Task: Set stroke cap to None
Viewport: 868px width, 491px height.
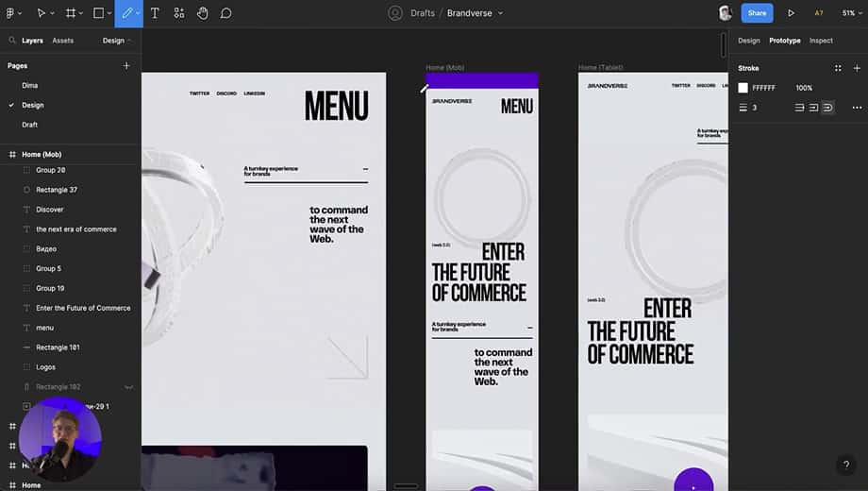Action: (799, 108)
